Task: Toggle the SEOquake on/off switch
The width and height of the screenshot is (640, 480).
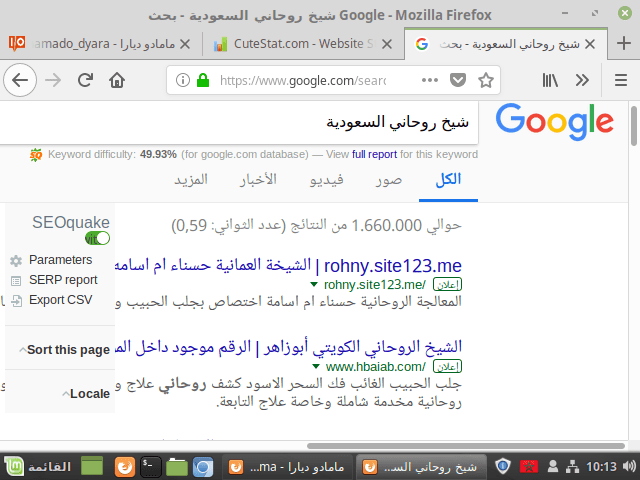Action: pyautogui.click(x=98, y=238)
